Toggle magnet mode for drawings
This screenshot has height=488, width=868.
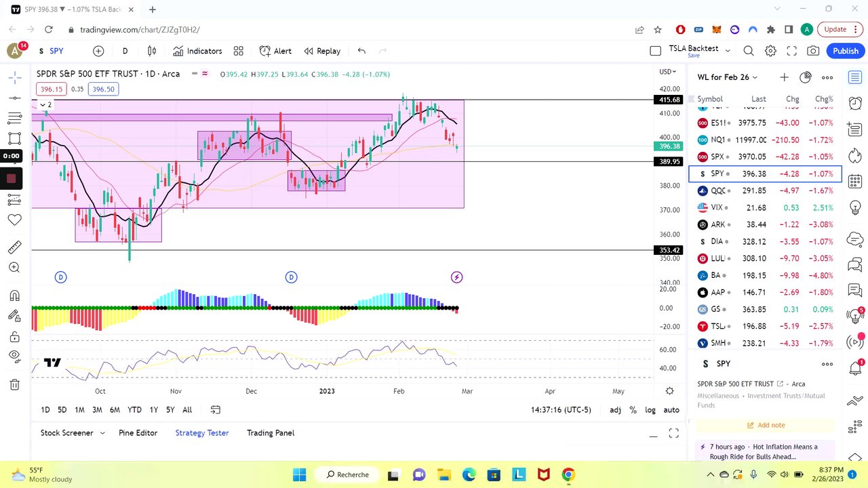[x=14, y=296]
